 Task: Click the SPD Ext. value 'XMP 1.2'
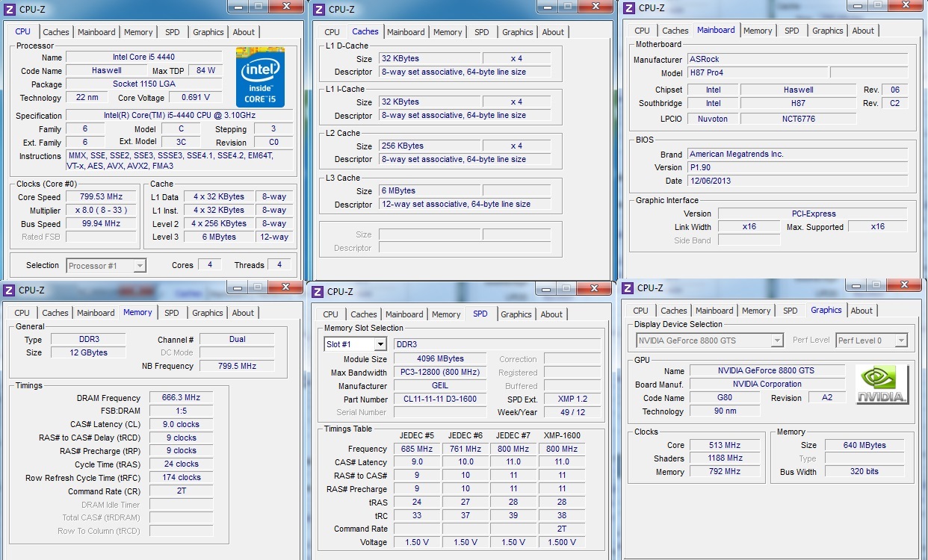tap(572, 399)
